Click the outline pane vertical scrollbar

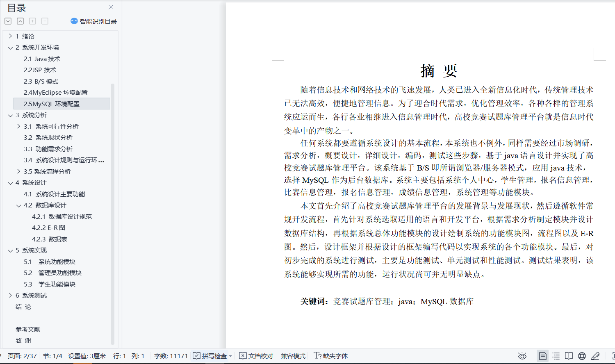tap(112, 213)
